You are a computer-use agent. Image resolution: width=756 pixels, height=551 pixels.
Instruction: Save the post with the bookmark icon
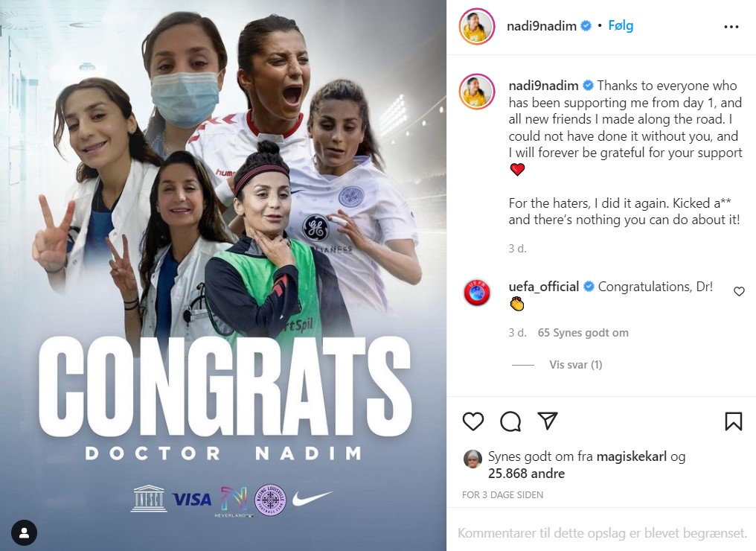coord(733,421)
